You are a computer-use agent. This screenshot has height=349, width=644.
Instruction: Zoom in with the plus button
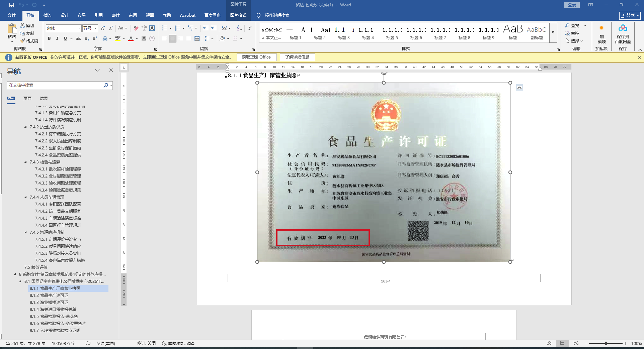tap(625, 343)
